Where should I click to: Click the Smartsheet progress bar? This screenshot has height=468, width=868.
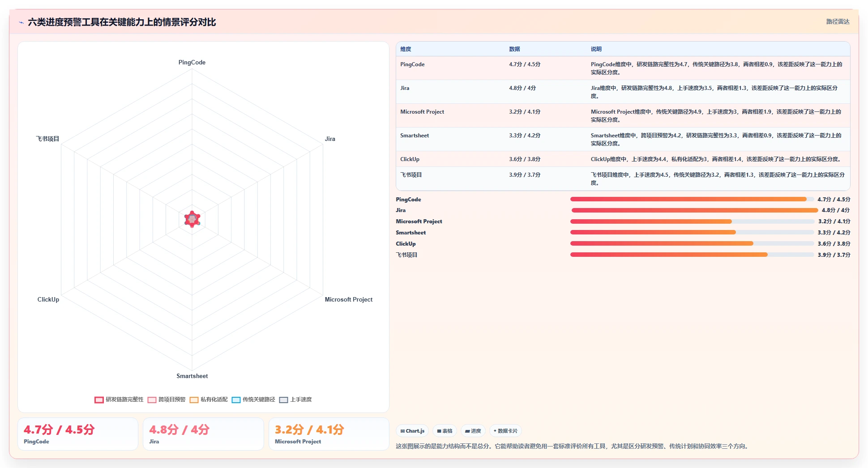pyautogui.click(x=692, y=232)
